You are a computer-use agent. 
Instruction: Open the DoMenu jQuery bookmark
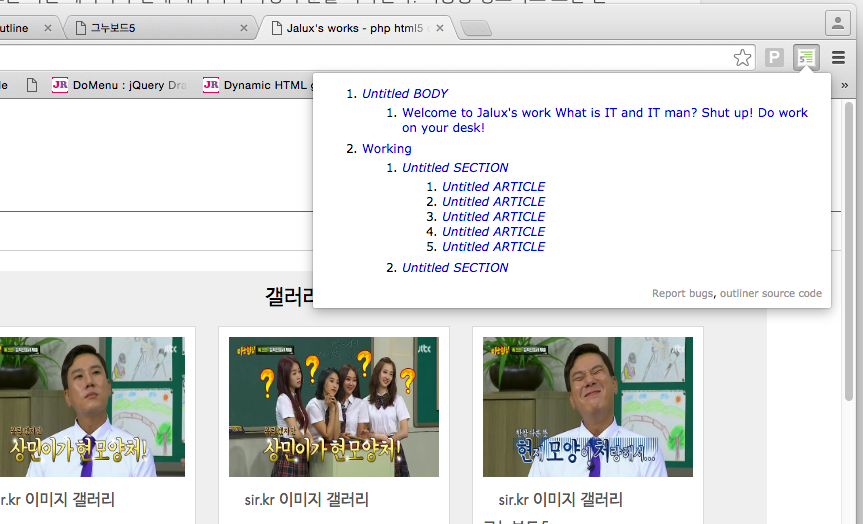(x=120, y=86)
